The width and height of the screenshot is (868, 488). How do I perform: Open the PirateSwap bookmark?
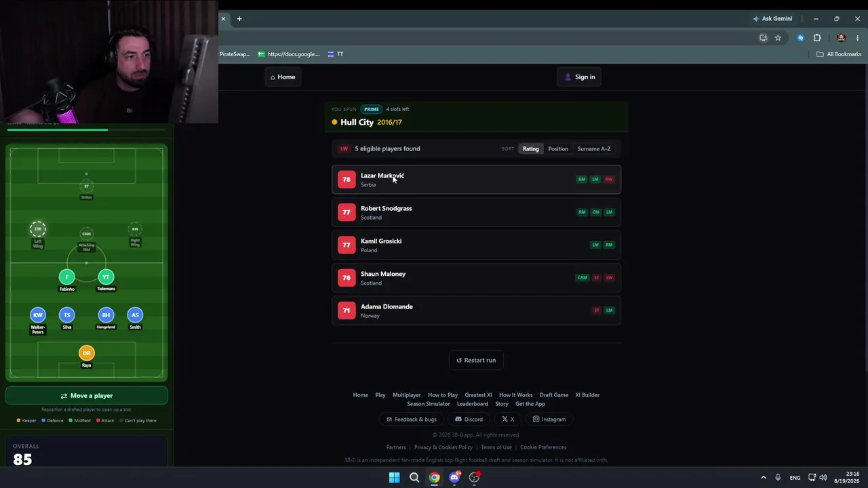click(235, 54)
